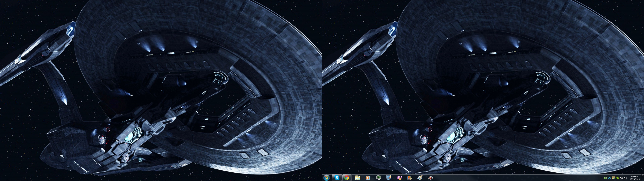Open the Windows Start menu
This screenshot has width=644, height=181.
point(326,178)
